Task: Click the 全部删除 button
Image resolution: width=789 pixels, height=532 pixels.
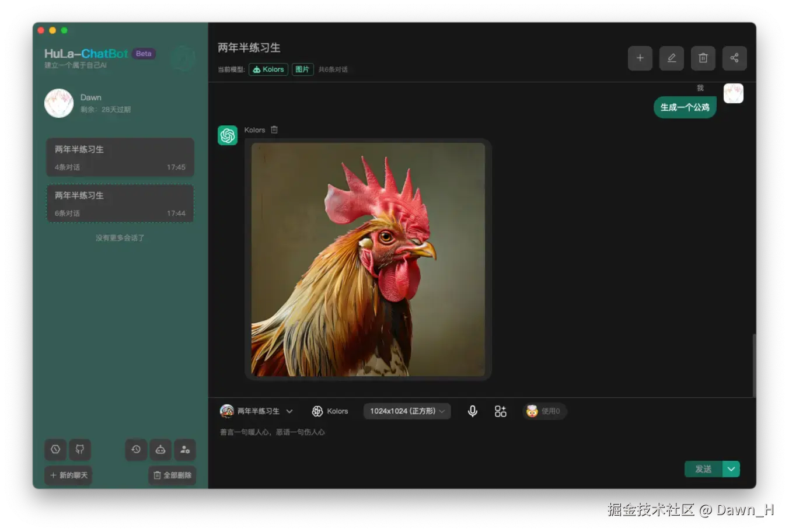Action: pyautogui.click(x=172, y=475)
